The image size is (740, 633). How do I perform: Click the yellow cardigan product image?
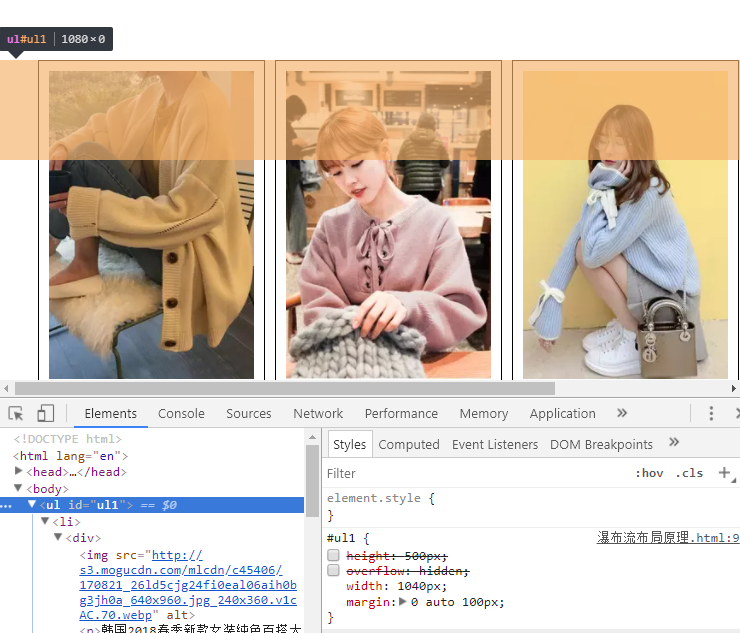[151, 225]
